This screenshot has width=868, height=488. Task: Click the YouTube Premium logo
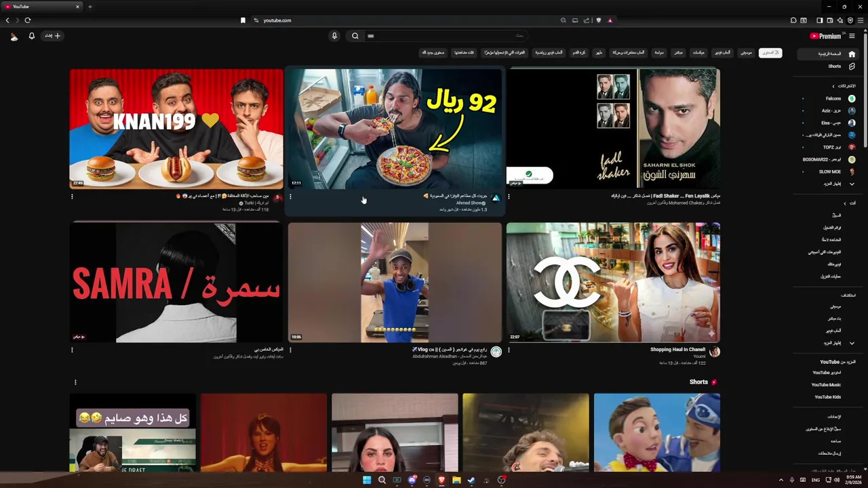tap(825, 36)
